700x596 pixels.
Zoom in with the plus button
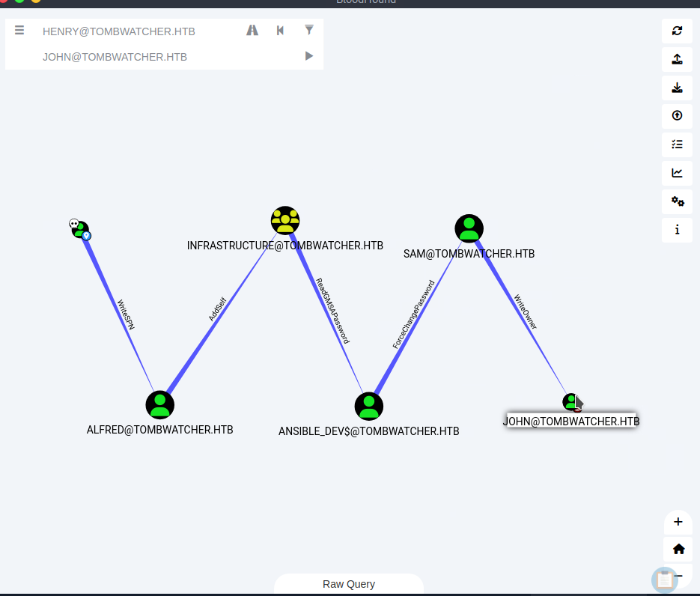[678, 522]
